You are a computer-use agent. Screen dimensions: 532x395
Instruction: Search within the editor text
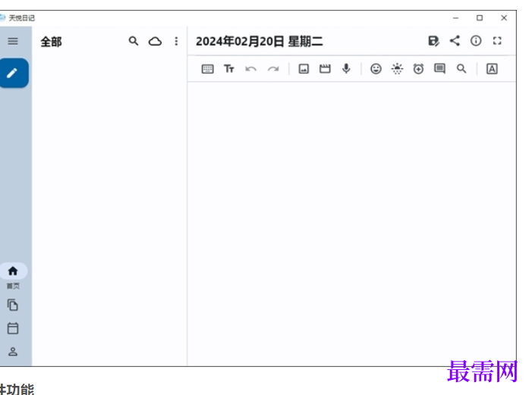[461, 69]
